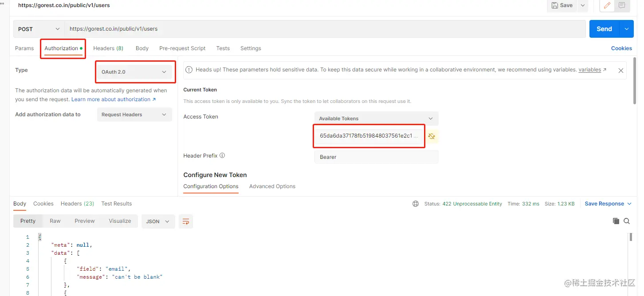The width and height of the screenshot is (644, 296).
Task: Click the "field": "email" line
Action: click(x=104, y=269)
